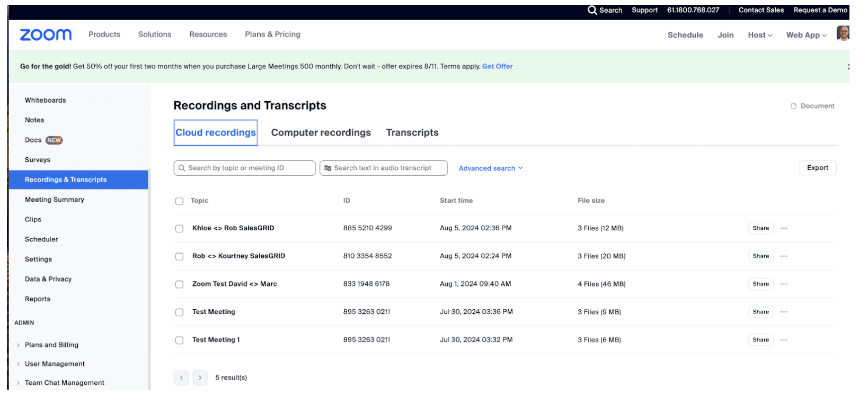868x396 pixels.
Task: Click Contact Sales link
Action: click(x=761, y=10)
